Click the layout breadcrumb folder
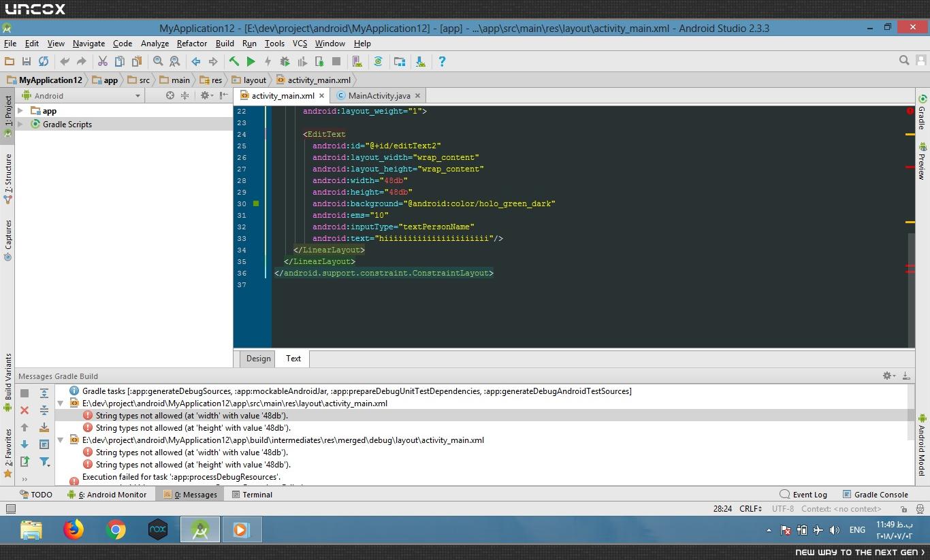This screenshot has height=560, width=930. point(249,80)
